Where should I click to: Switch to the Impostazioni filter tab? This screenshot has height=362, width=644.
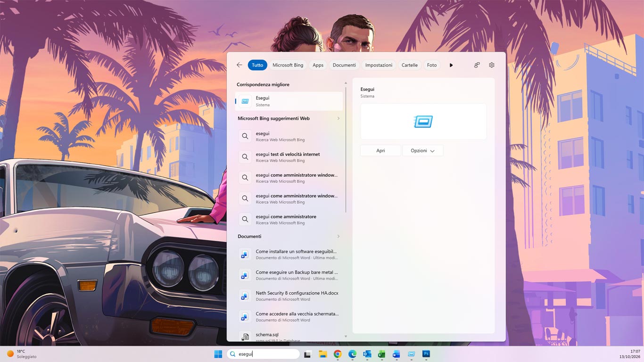[379, 65]
